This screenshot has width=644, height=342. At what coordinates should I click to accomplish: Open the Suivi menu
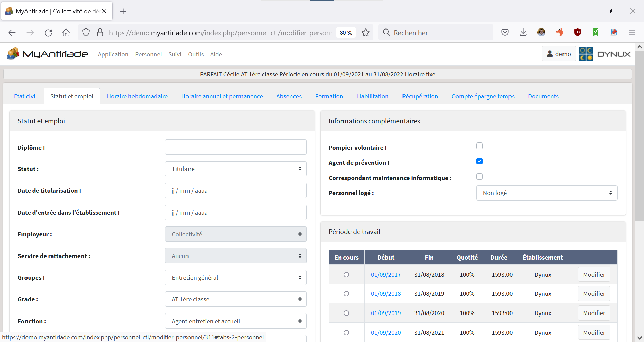click(x=175, y=54)
